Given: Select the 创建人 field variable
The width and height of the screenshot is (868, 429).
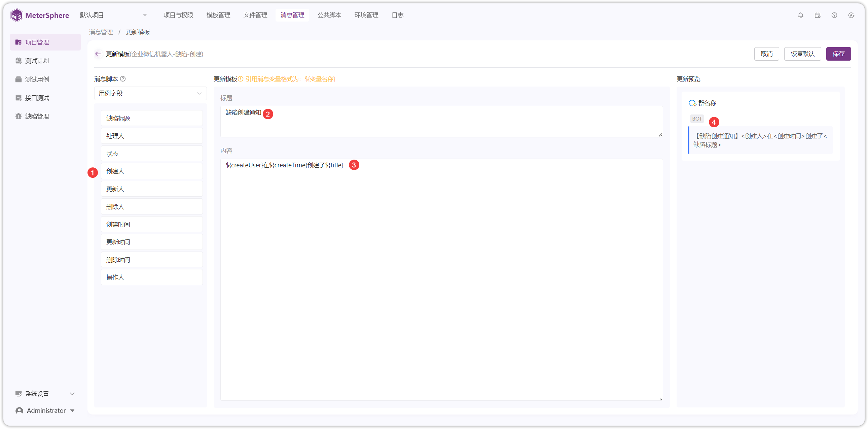Looking at the screenshot, I should click(152, 171).
